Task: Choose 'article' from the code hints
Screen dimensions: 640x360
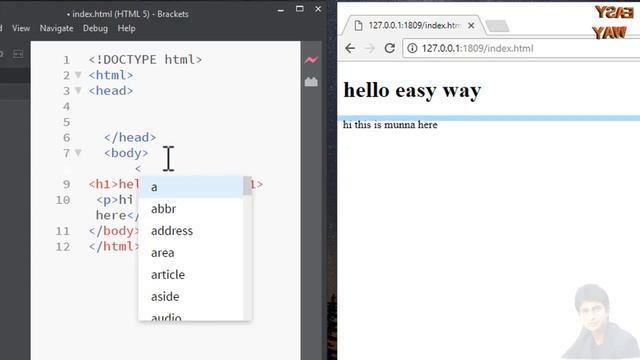Action: pos(191,275)
